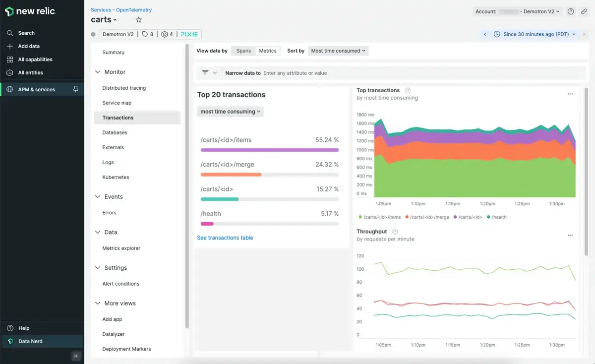Open the Service map menu item
This screenshot has width=595, height=364.
(117, 103)
